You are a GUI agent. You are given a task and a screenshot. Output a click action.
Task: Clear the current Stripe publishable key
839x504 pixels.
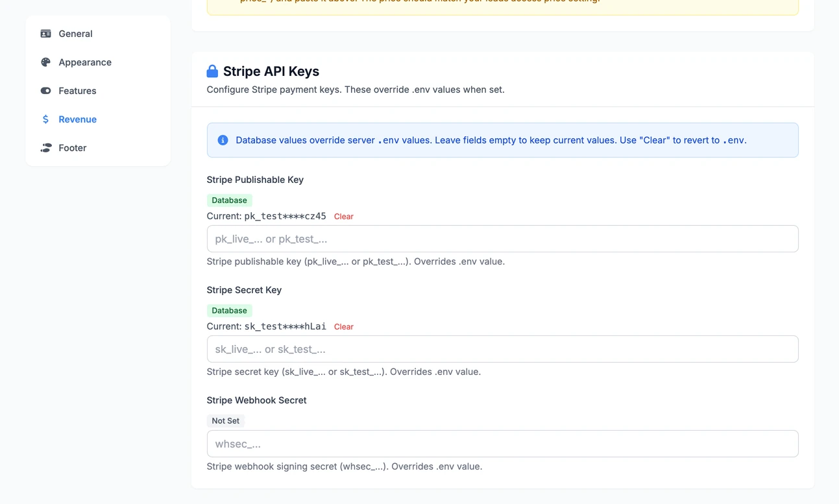click(x=343, y=217)
